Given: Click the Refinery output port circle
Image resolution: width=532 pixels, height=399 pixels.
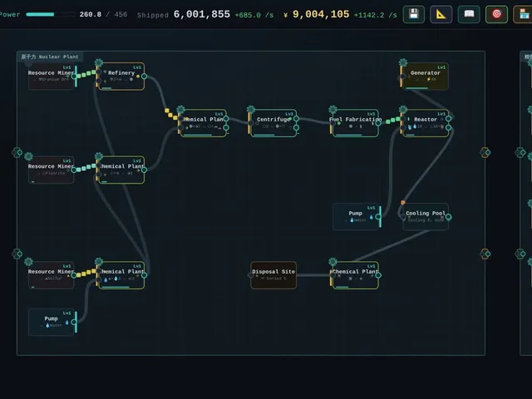Looking at the screenshot, I should coord(144,76).
